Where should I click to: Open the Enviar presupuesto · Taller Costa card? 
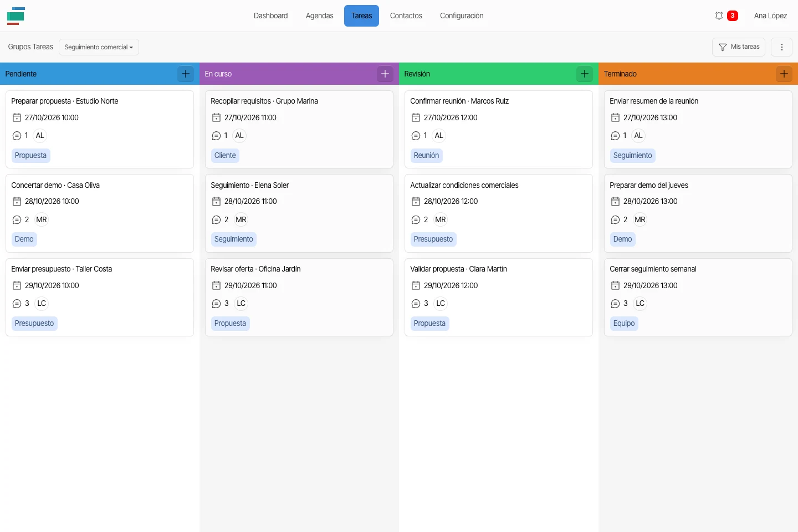pos(100,298)
